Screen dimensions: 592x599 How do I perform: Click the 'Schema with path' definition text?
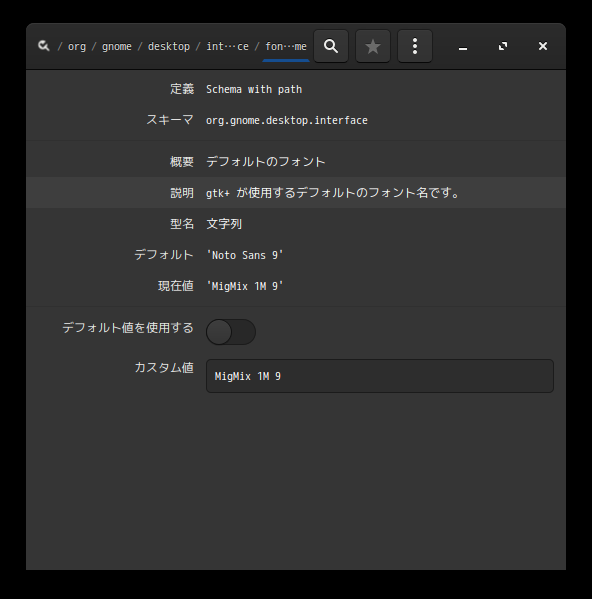coord(254,89)
